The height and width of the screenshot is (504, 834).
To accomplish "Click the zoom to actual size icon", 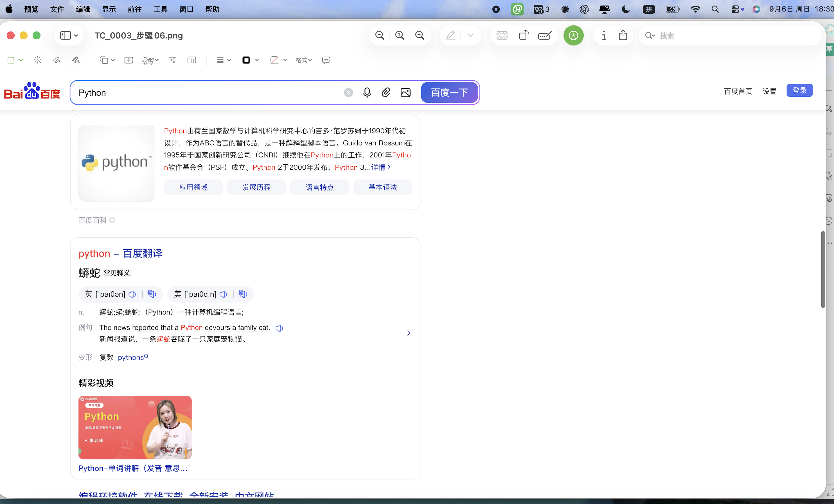I will pyautogui.click(x=399, y=35).
